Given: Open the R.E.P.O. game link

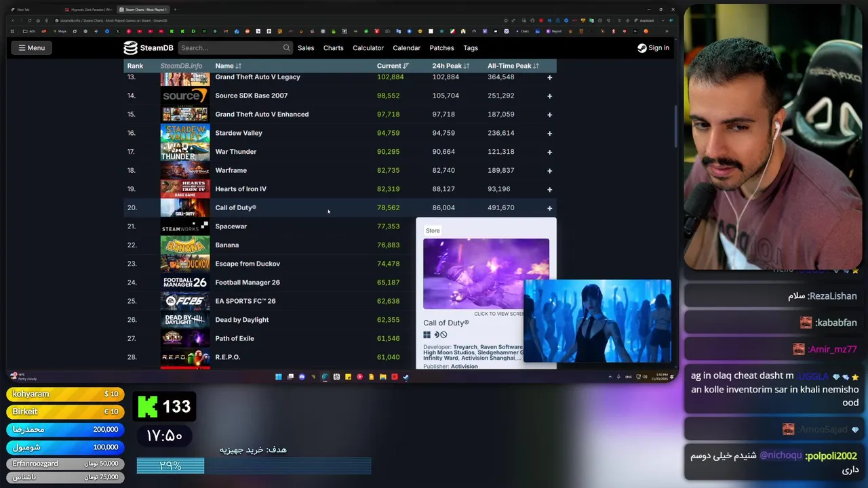Looking at the screenshot, I should [x=227, y=357].
